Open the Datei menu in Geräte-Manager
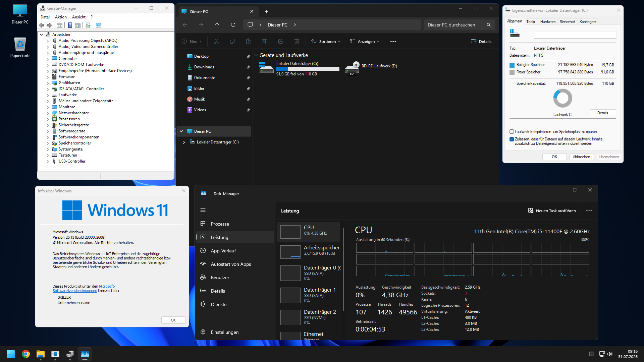 click(x=45, y=17)
